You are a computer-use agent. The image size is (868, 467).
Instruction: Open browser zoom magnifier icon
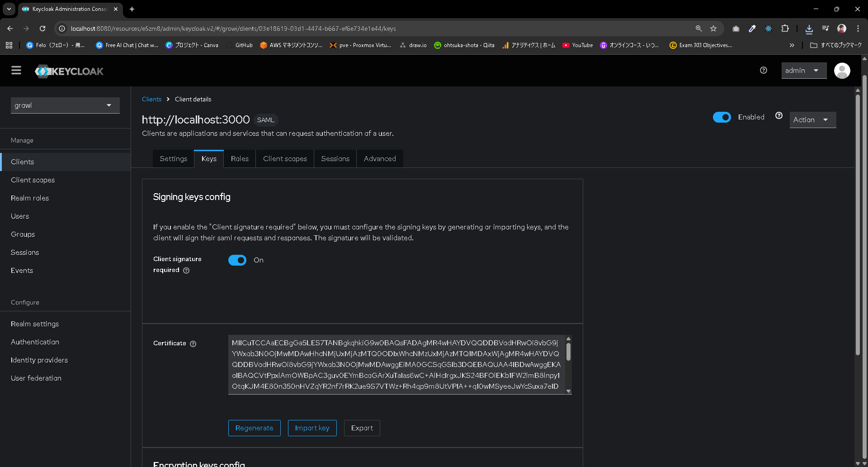698,29
